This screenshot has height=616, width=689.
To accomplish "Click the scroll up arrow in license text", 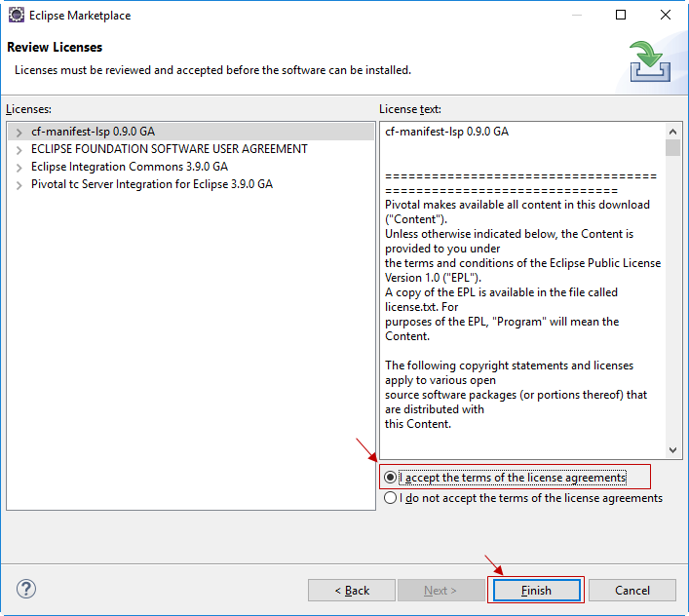I will click(x=672, y=132).
